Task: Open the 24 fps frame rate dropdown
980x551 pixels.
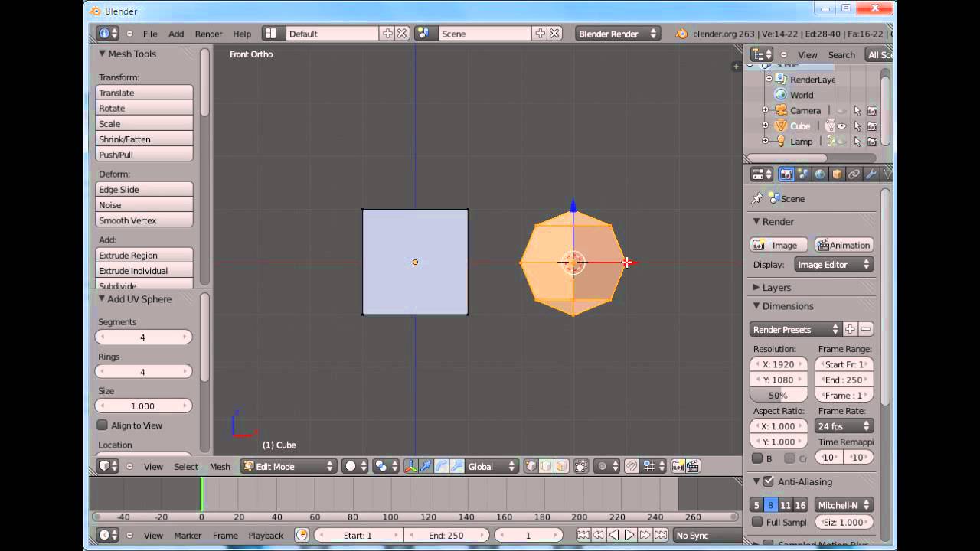Action: point(844,426)
